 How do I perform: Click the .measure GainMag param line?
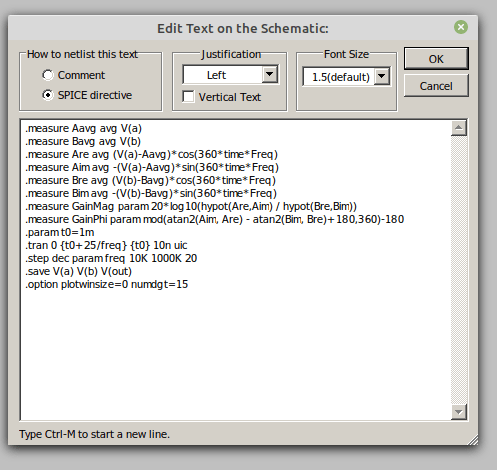pos(191,206)
